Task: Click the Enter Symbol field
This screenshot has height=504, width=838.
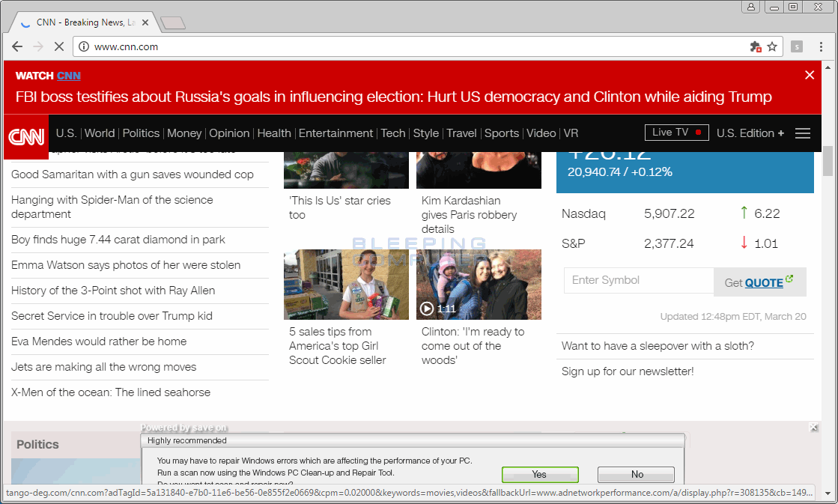Action: point(639,280)
